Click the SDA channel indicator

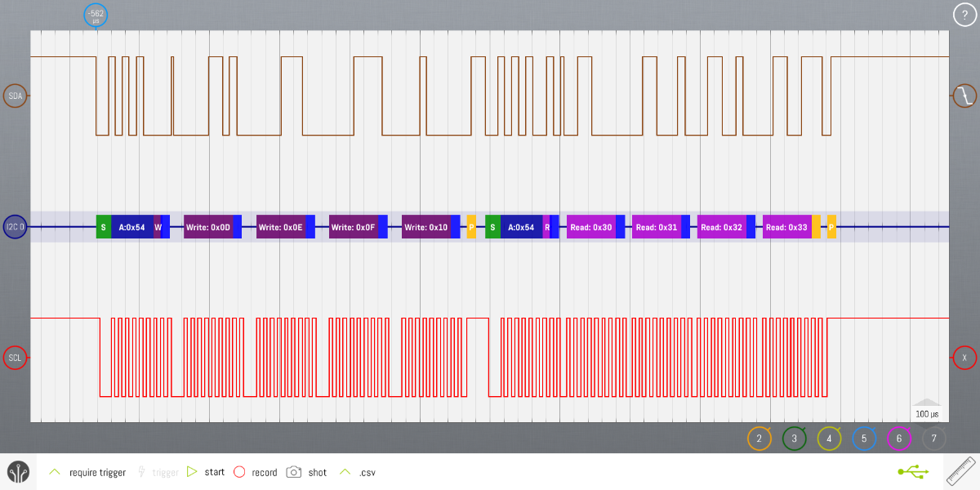pos(16,96)
